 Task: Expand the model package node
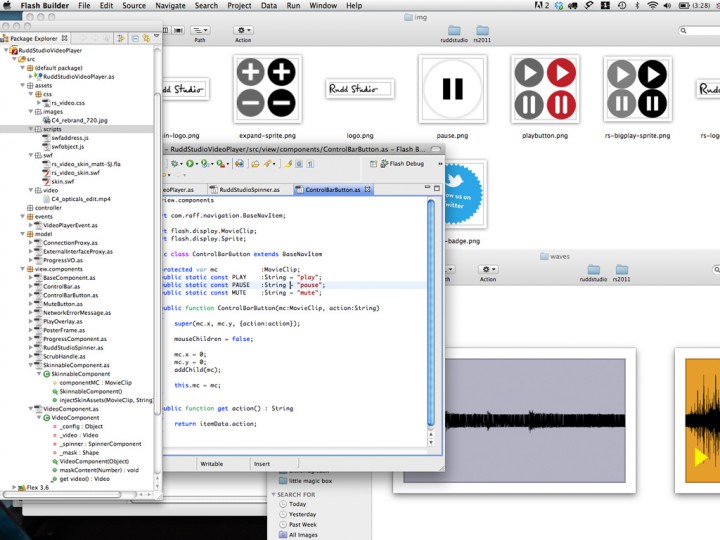pyautogui.click(x=22, y=234)
